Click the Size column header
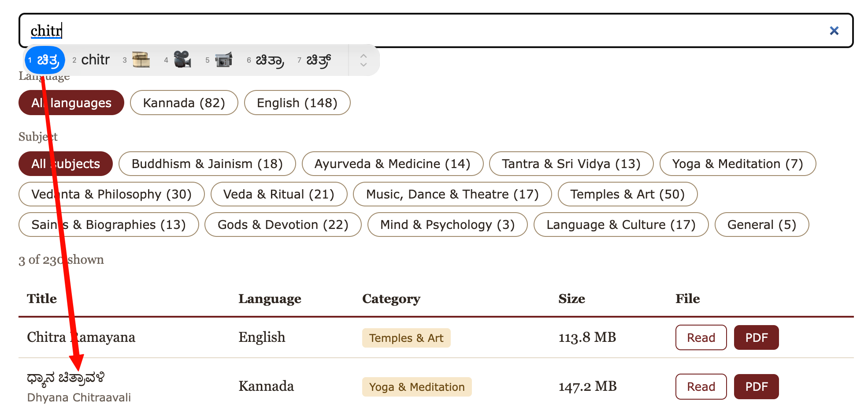 tap(572, 299)
